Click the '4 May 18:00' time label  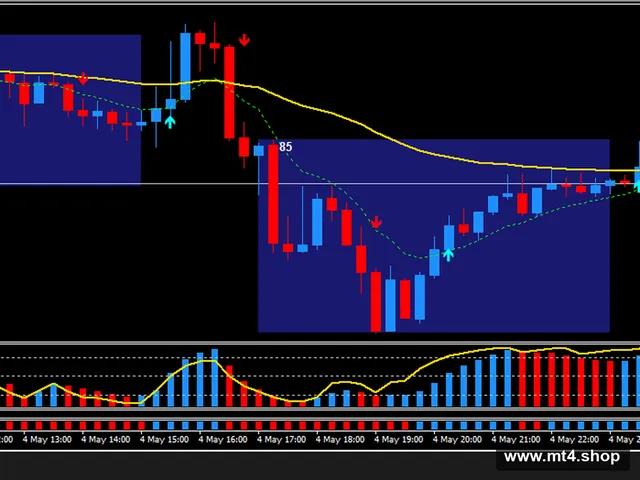tap(340, 440)
